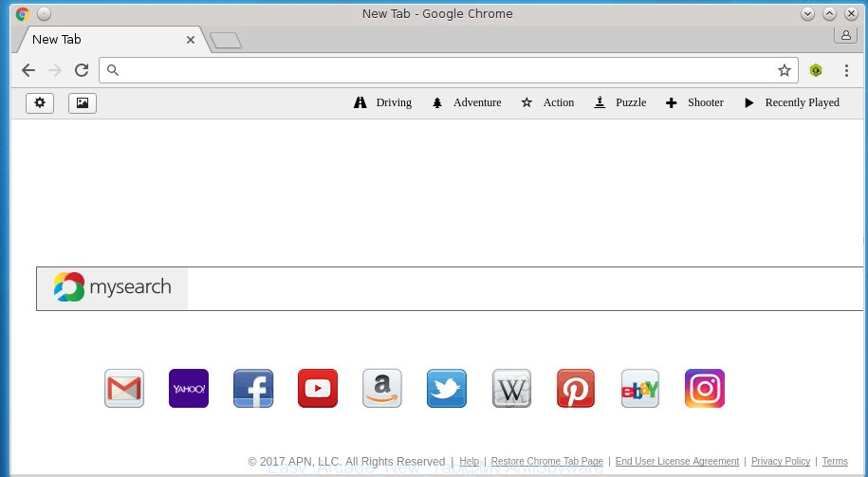The image size is (868, 477).
Task: Open End User License Agreement link
Action: (677, 462)
